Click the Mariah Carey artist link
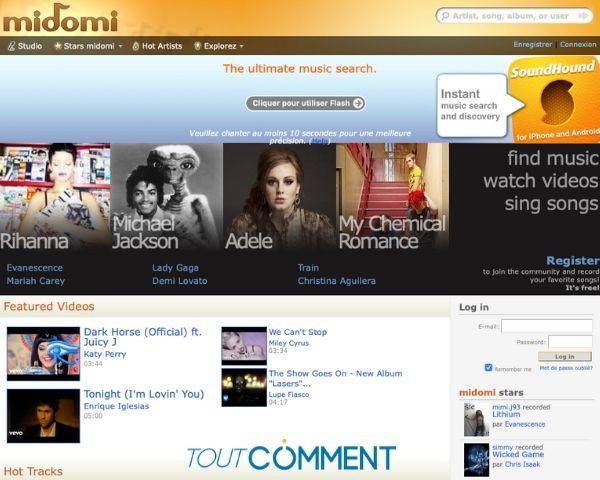600x480 pixels. coord(36,281)
